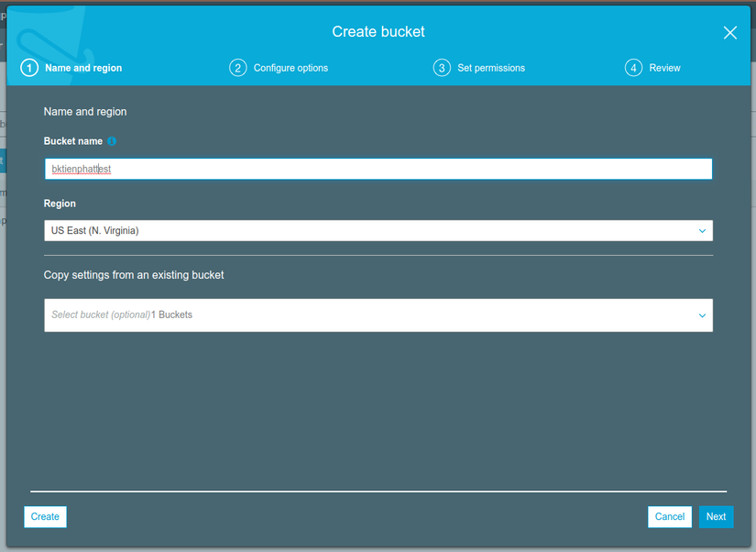Viewport: 756px width, 552px height.
Task: Select Name and region step label
Action: pyautogui.click(x=83, y=68)
